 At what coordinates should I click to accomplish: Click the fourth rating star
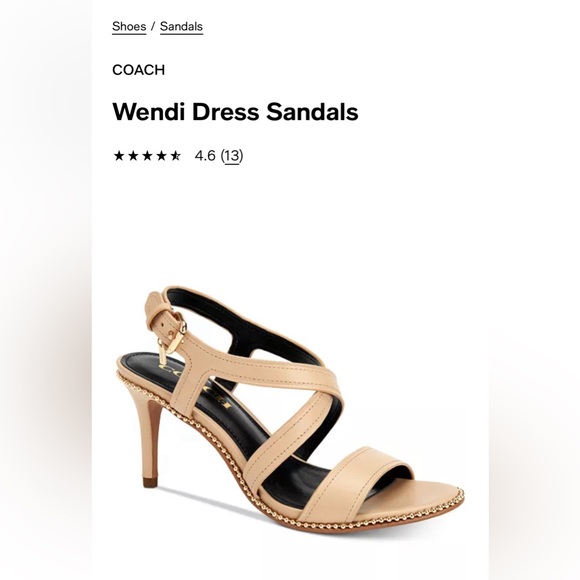[161, 156]
